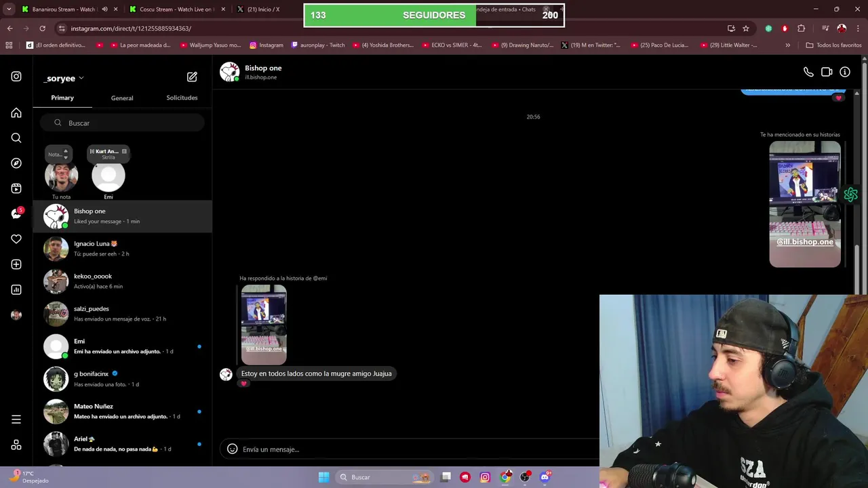Open the replied story thumbnail in chat
This screenshot has height=488, width=868.
pos(264,325)
